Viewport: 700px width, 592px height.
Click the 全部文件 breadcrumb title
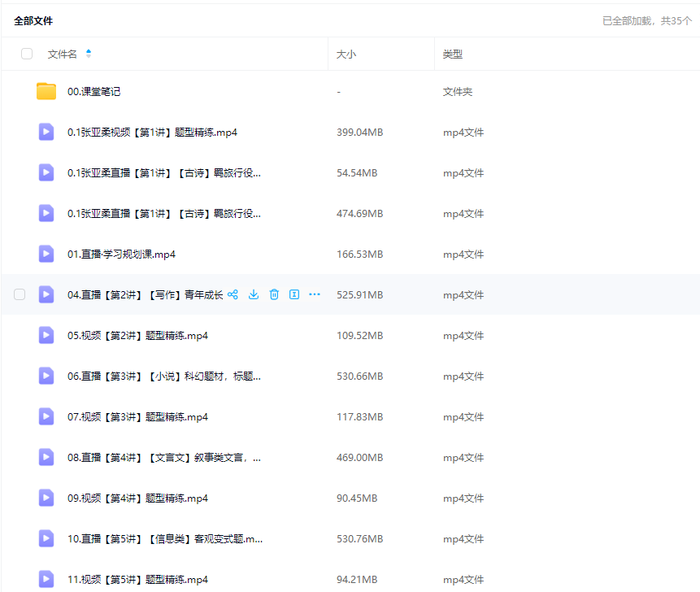click(33, 21)
